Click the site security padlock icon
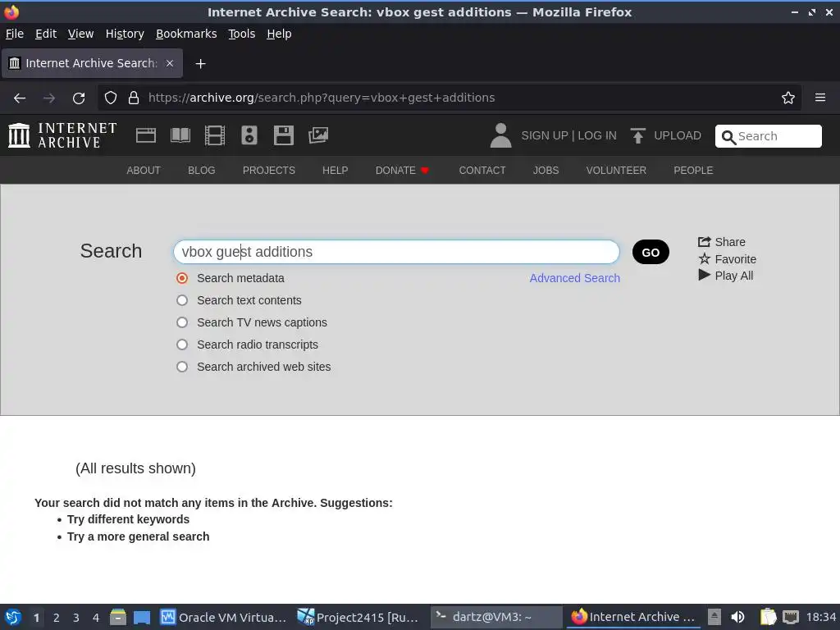The width and height of the screenshot is (840, 630). (134, 98)
